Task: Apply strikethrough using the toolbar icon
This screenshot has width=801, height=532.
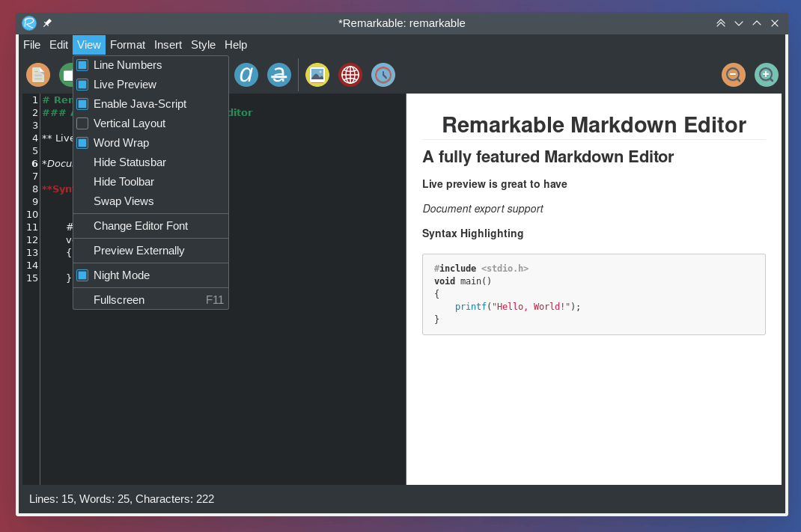Action: pyautogui.click(x=279, y=75)
